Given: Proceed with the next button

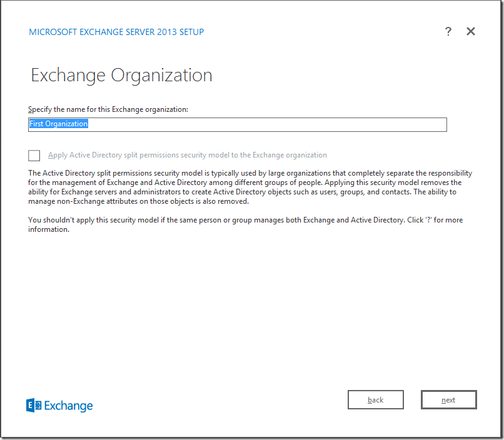Looking at the screenshot, I should (449, 400).
